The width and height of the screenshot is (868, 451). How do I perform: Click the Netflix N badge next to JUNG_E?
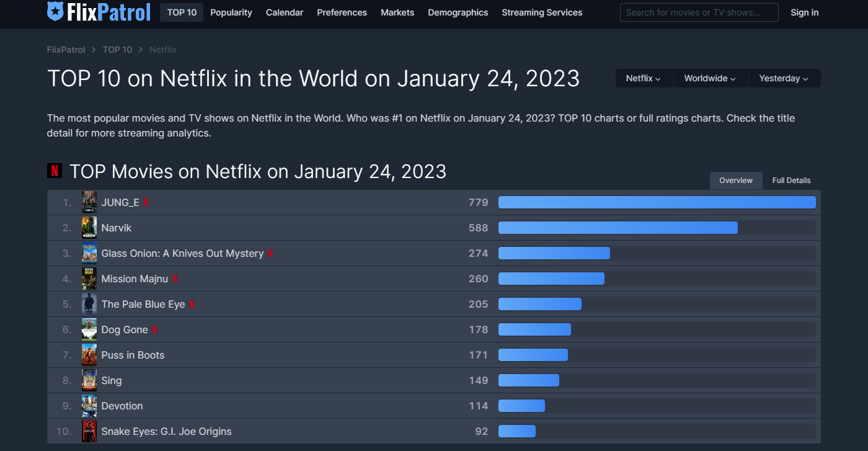pos(146,203)
